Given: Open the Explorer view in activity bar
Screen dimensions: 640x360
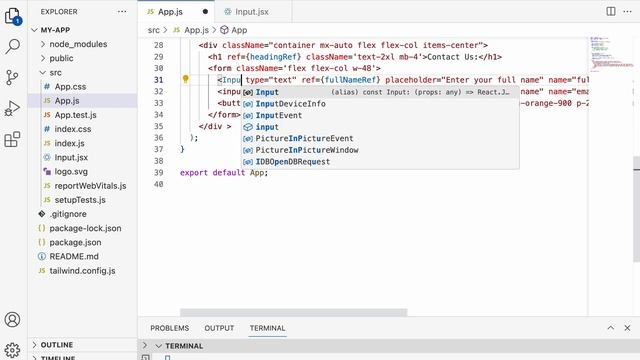Looking at the screenshot, I should [x=13, y=16].
